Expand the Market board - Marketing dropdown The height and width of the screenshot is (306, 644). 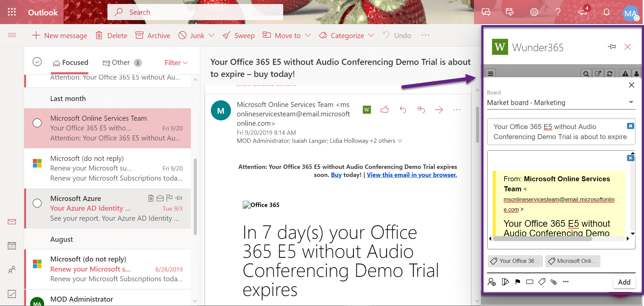(x=631, y=102)
